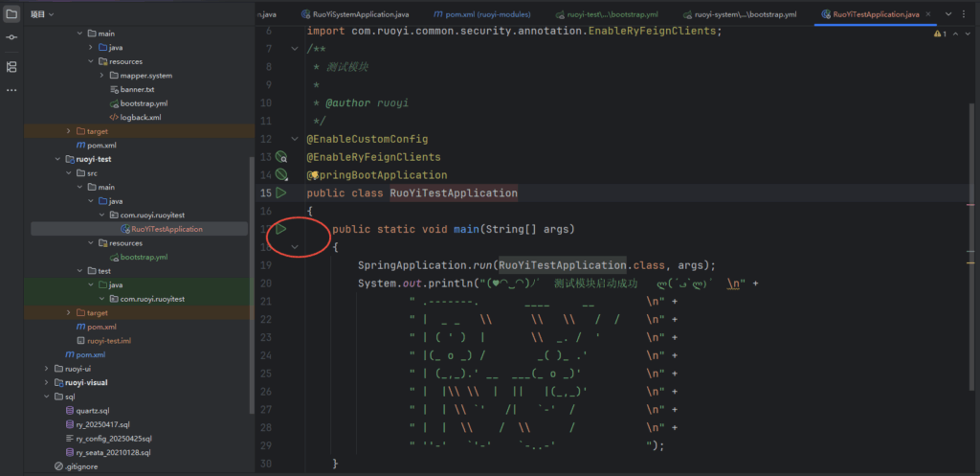Fold the Javadoc comment block at line 7
Screen dimensions: 980x476
pos(295,49)
